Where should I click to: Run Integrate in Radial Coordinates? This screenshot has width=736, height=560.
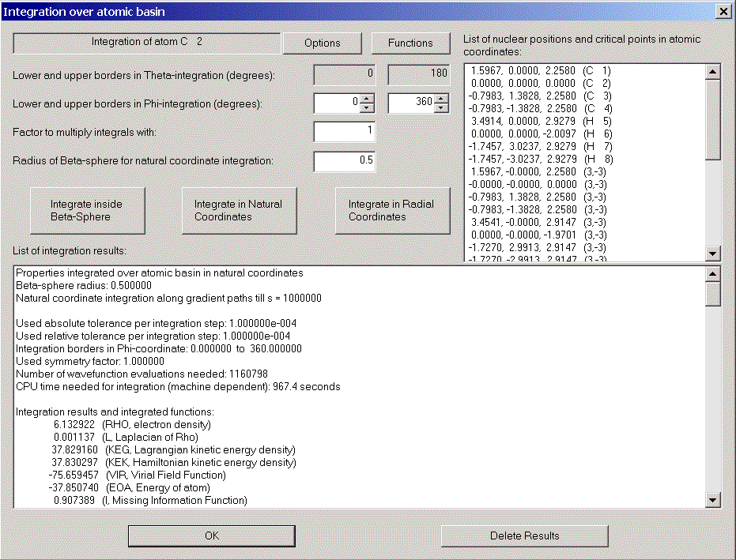(391, 210)
